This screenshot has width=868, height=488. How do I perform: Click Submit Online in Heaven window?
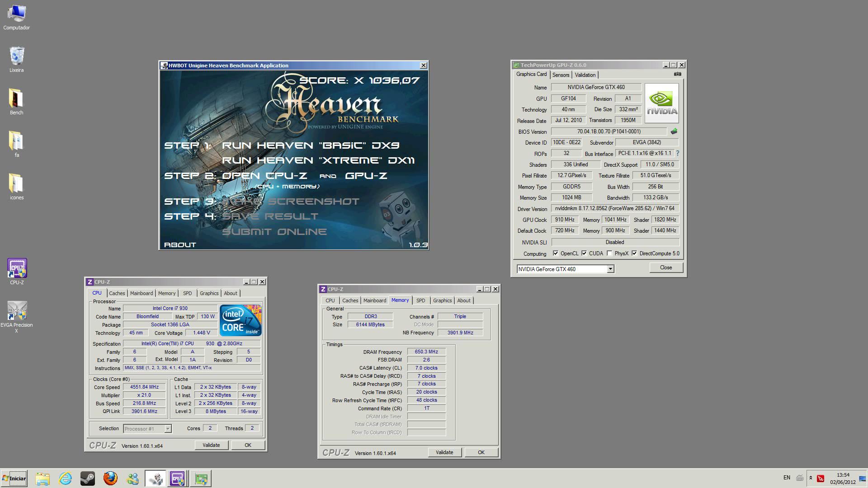click(274, 232)
